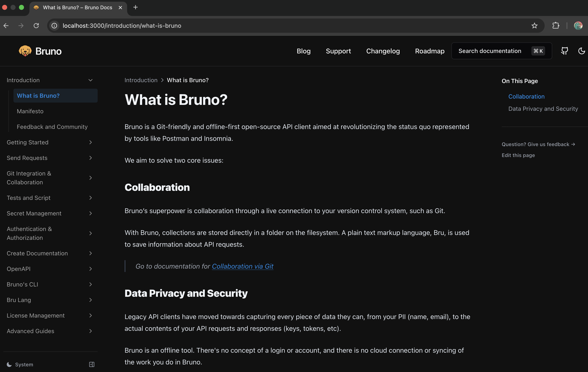
Task: Click the Edit this page link
Action: coord(518,155)
